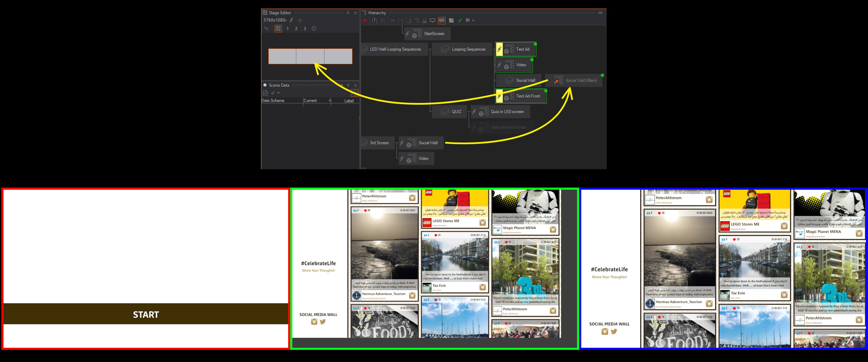The image size is (868, 362).
Task: Click the crosshair move icon in Stage Editor
Action: click(x=300, y=20)
